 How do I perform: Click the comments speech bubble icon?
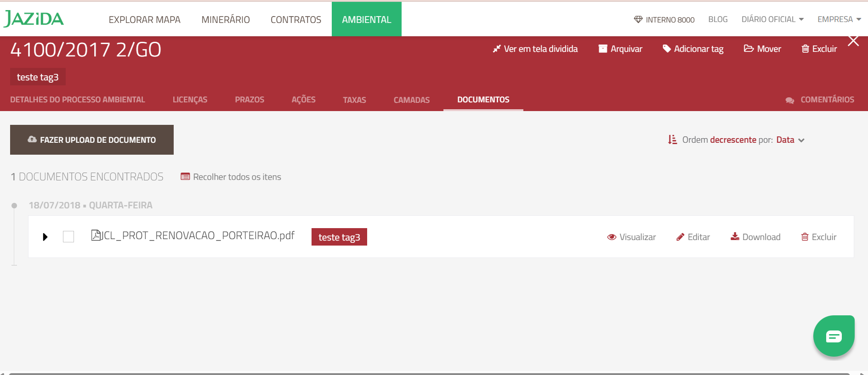[790, 100]
